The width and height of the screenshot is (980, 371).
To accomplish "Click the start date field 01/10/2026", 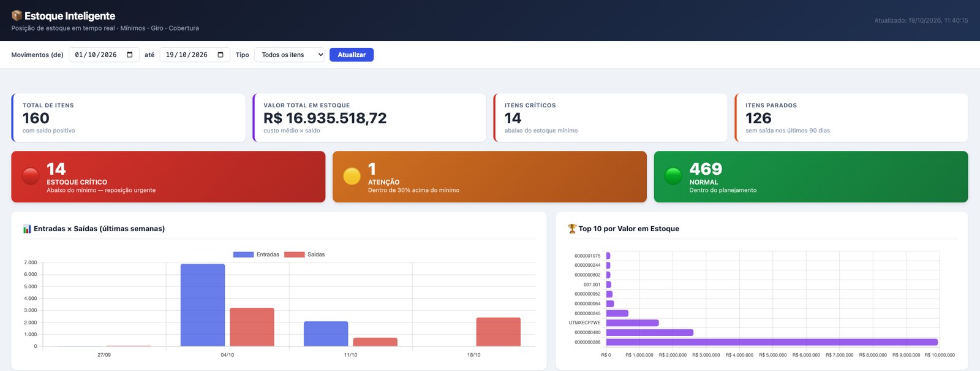I will (104, 55).
